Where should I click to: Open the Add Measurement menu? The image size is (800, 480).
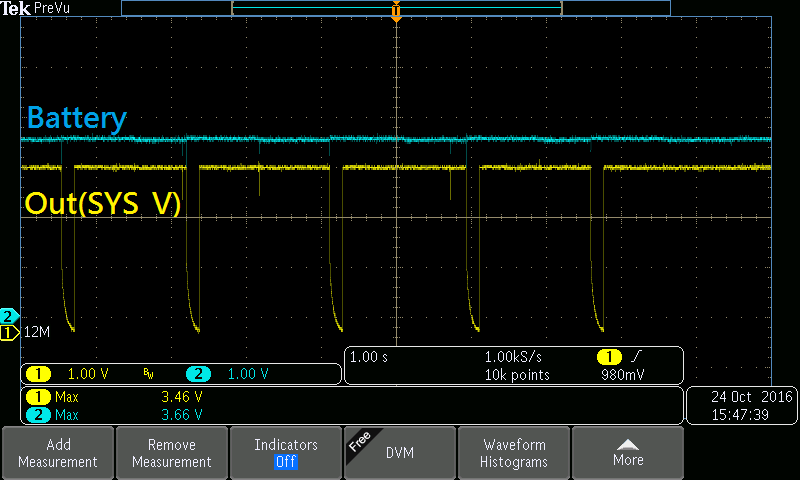58,453
